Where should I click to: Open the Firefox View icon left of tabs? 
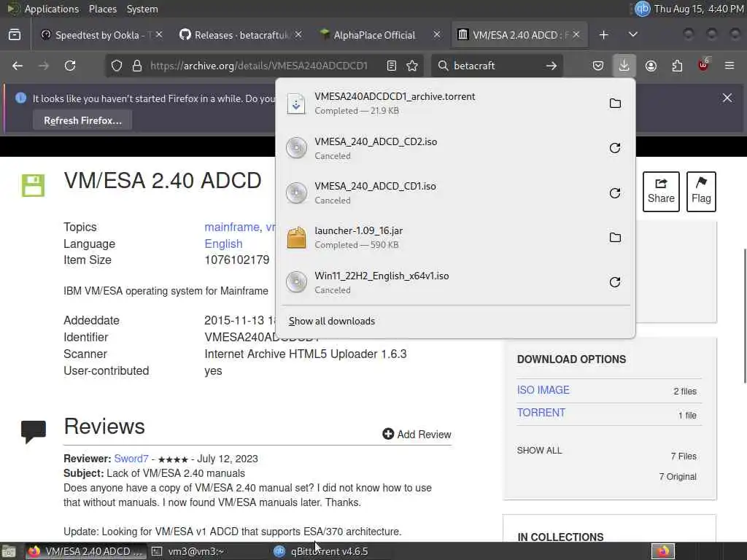15,35
